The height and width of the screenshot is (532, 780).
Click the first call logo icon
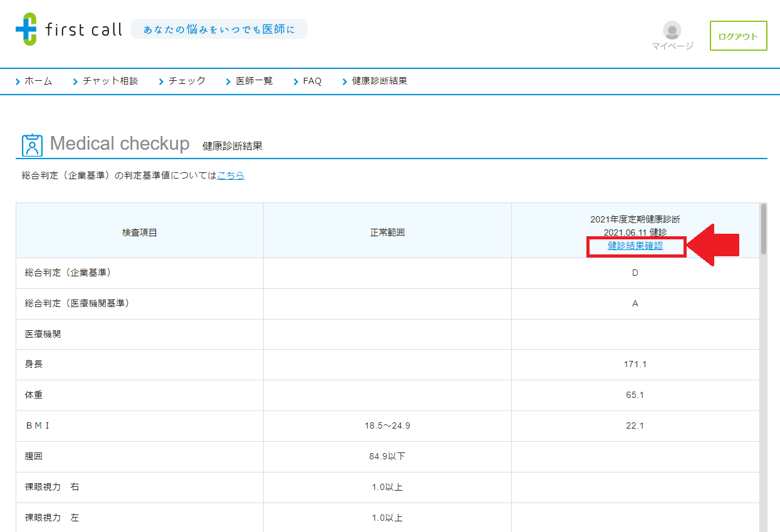pos(25,28)
